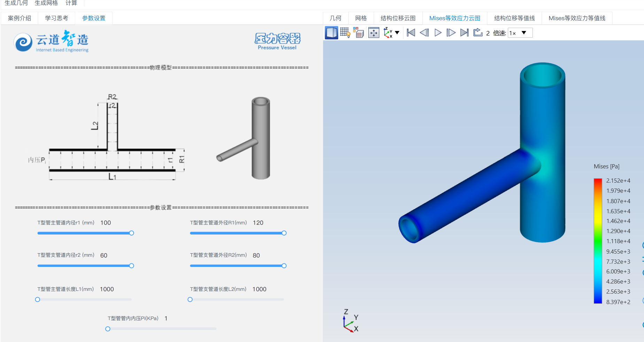644x342 pixels.
Task: Click the T型管管内内压Pi(KPa) label
Action: (x=133, y=318)
